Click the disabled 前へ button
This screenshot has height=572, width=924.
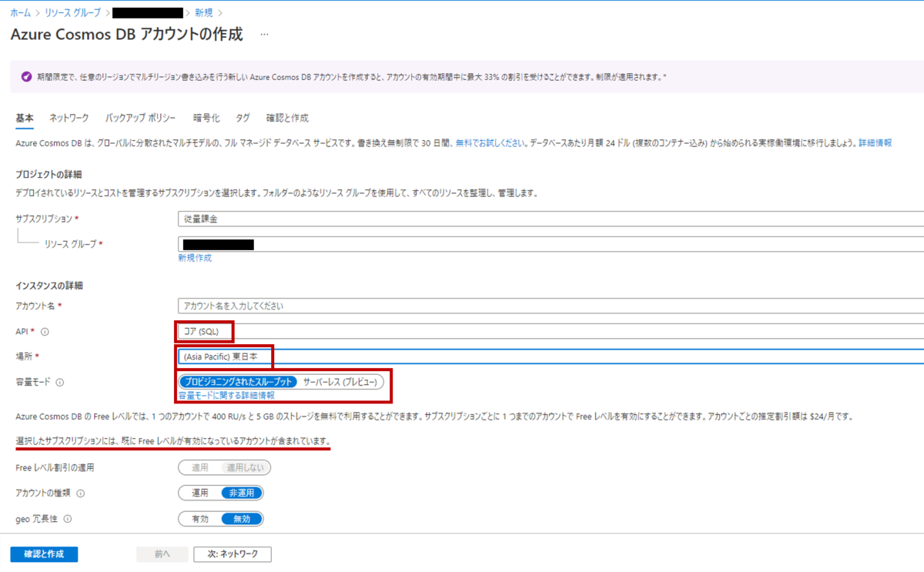(x=162, y=554)
